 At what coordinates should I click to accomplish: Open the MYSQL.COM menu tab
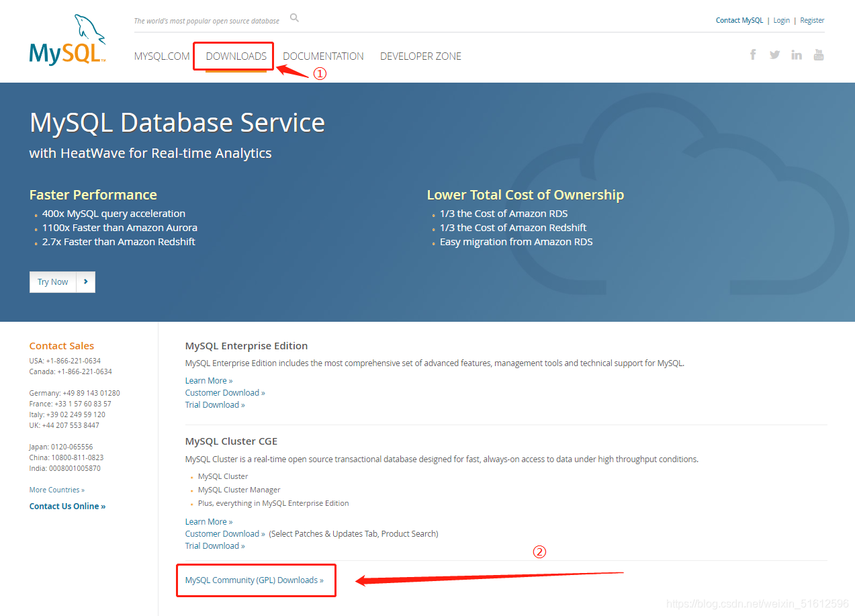[x=162, y=56]
